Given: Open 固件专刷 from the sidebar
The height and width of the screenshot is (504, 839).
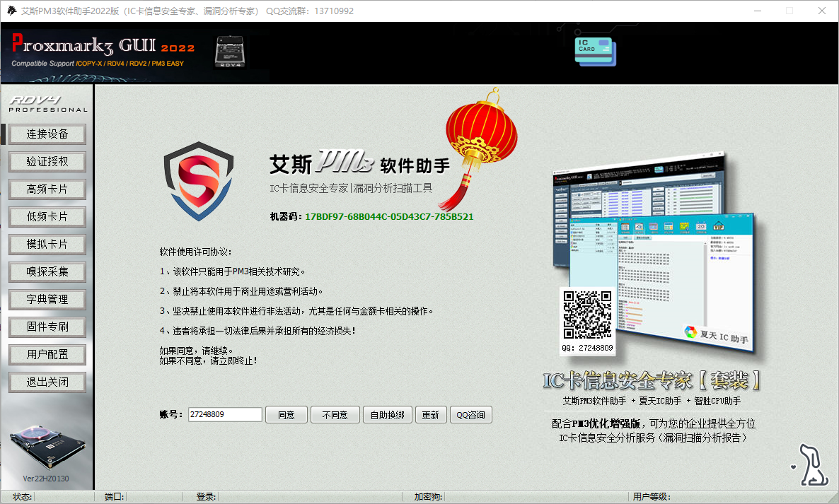Looking at the screenshot, I should [47, 327].
